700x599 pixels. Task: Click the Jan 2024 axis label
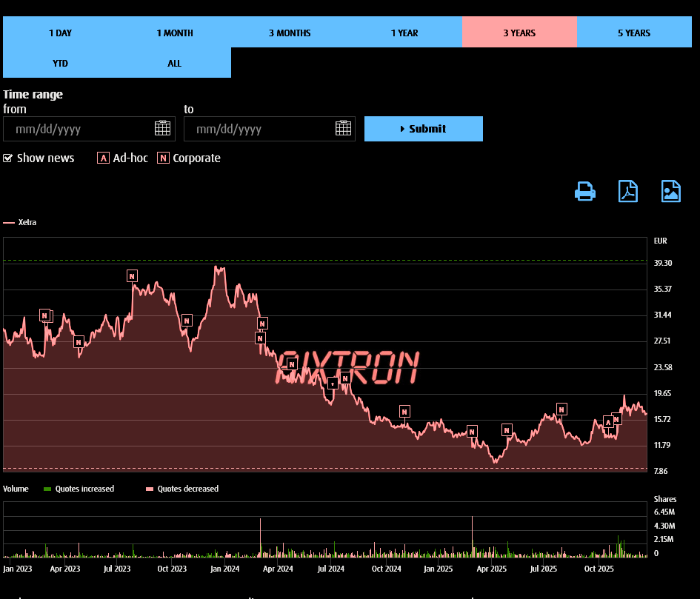[x=224, y=569]
